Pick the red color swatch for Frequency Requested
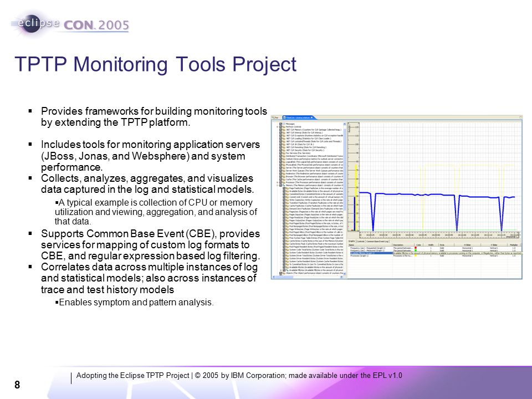This screenshot has width=532, height=399. coord(416,248)
